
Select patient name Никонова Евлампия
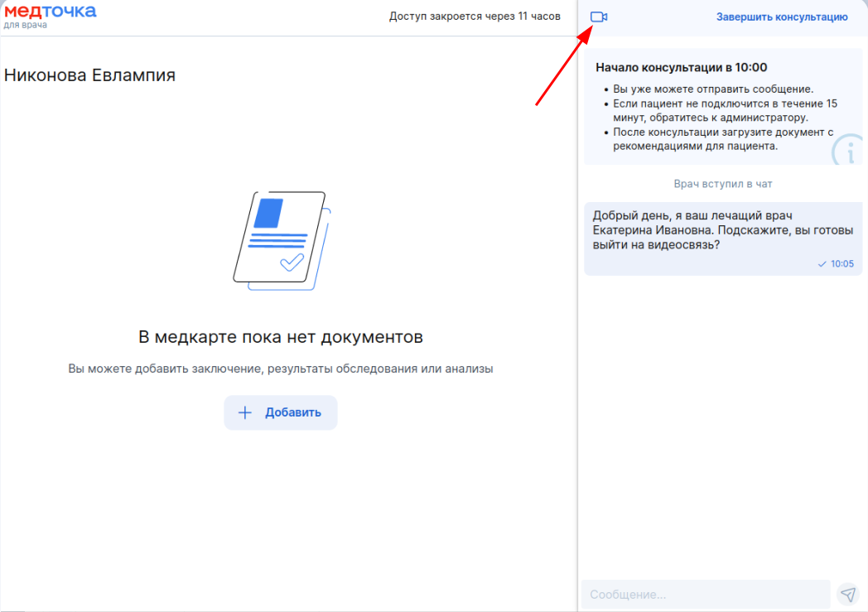89,75
